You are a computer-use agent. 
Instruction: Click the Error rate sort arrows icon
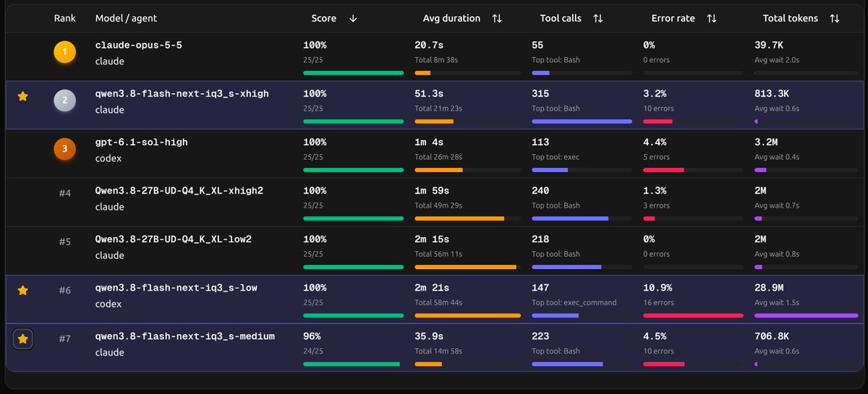pyautogui.click(x=711, y=19)
